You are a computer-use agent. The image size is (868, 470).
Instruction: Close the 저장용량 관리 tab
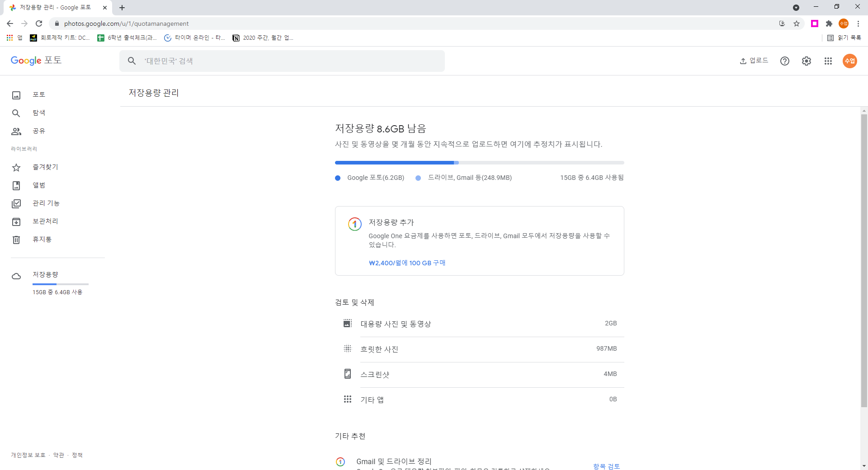tap(105, 8)
